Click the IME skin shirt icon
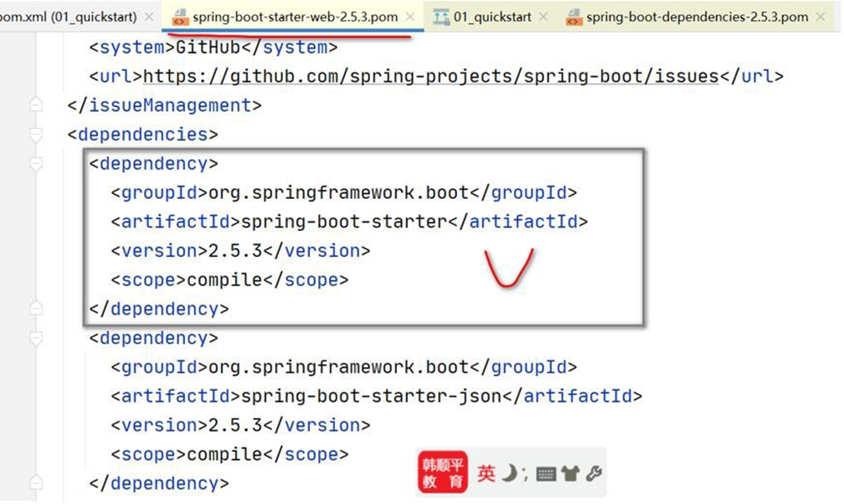The height and width of the screenshot is (504, 844). [x=569, y=474]
